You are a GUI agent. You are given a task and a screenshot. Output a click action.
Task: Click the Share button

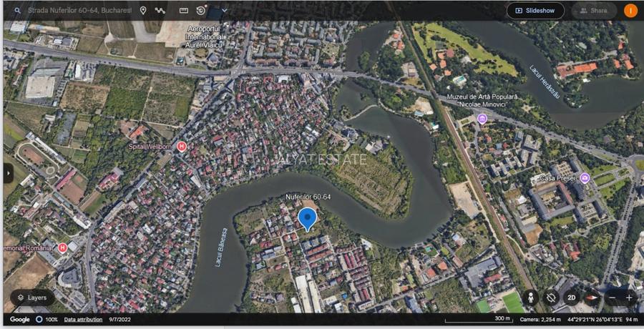point(593,11)
